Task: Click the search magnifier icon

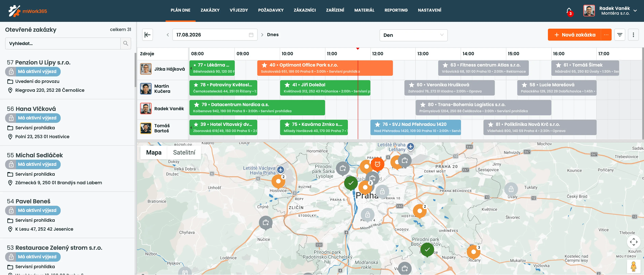Action: pyautogui.click(x=126, y=44)
